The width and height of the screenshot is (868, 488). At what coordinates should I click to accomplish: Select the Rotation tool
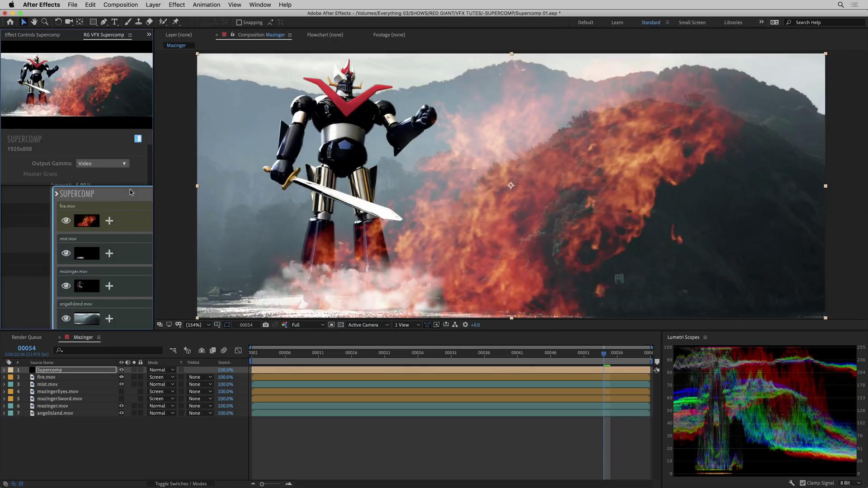(58, 22)
